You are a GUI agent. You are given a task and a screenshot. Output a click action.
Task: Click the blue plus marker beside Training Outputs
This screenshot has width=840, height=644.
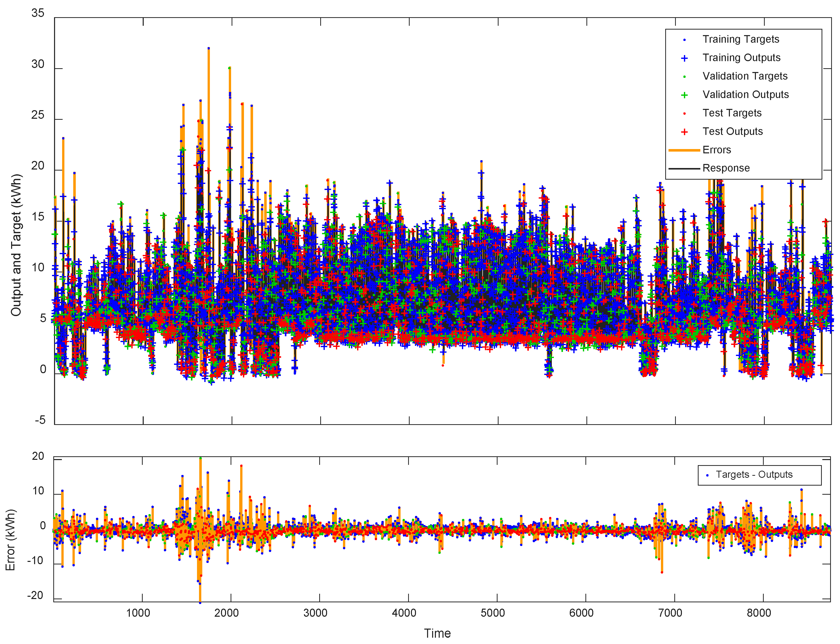click(684, 58)
